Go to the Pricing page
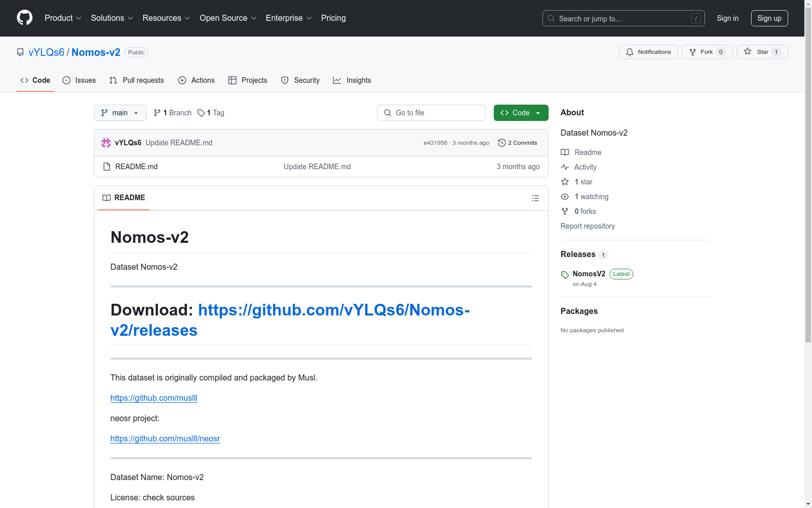The image size is (812, 508). tap(333, 18)
